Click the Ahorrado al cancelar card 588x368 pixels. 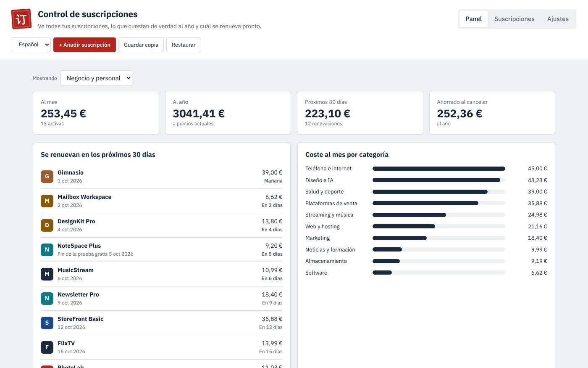click(x=492, y=113)
